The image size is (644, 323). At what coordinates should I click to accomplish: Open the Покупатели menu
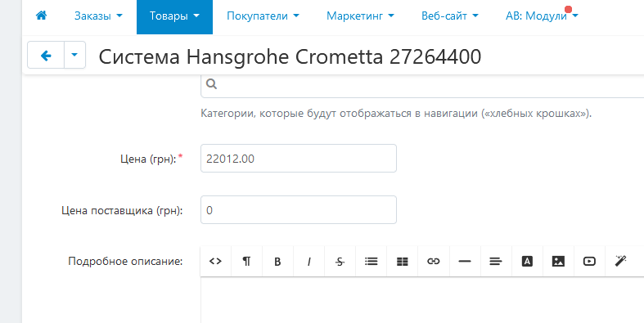[x=263, y=16]
